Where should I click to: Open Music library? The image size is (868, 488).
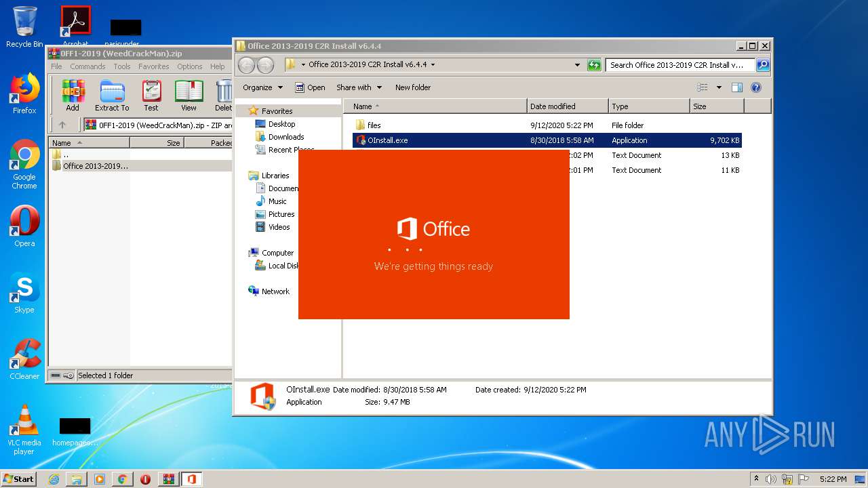(x=271, y=201)
